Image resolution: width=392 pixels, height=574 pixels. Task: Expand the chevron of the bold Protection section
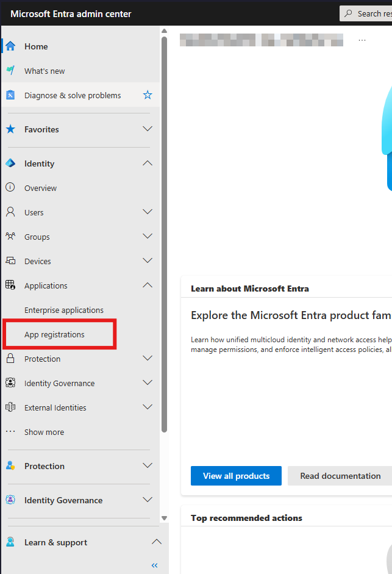pyautogui.click(x=148, y=465)
